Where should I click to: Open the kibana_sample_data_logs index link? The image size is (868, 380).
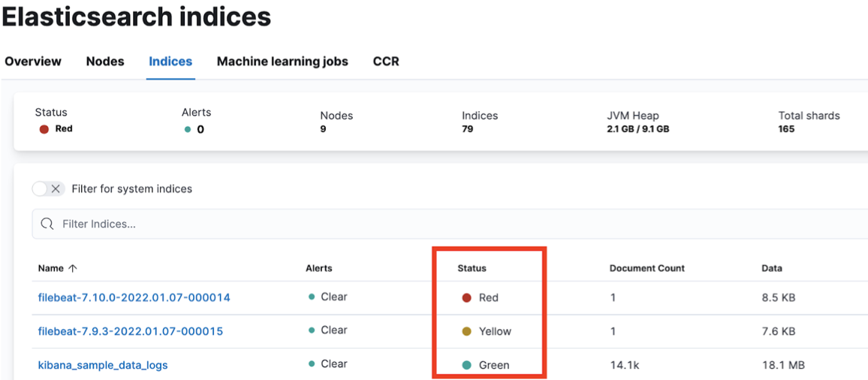[x=103, y=365]
